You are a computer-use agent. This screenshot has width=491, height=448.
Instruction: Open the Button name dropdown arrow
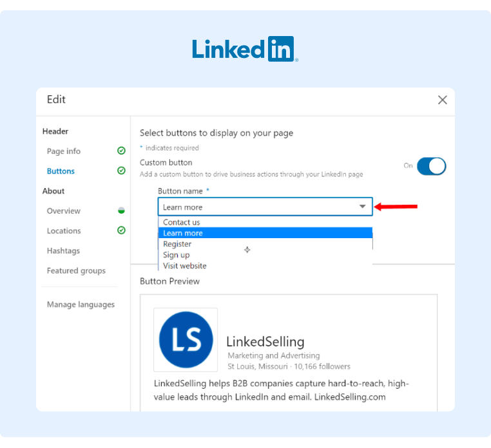point(363,207)
